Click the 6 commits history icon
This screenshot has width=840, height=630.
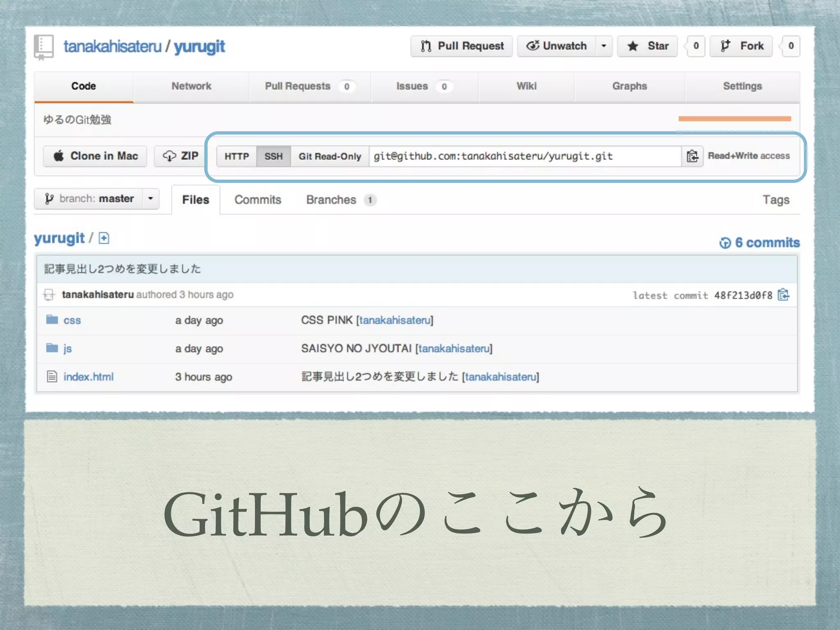(x=725, y=243)
